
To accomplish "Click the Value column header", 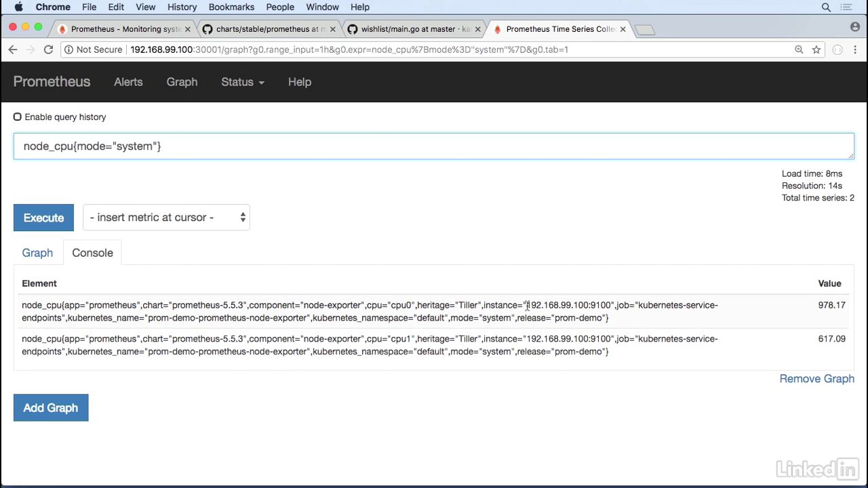I will click(829, 283).
